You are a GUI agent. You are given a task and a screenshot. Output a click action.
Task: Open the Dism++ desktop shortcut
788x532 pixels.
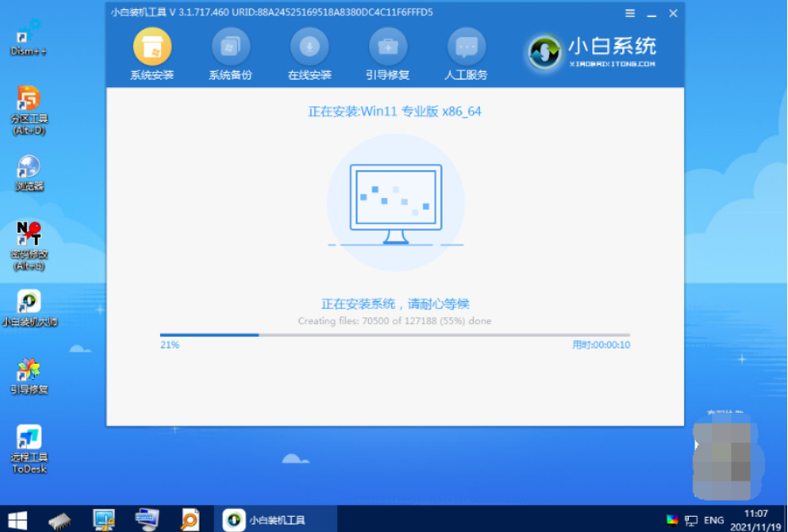point(28,38)
